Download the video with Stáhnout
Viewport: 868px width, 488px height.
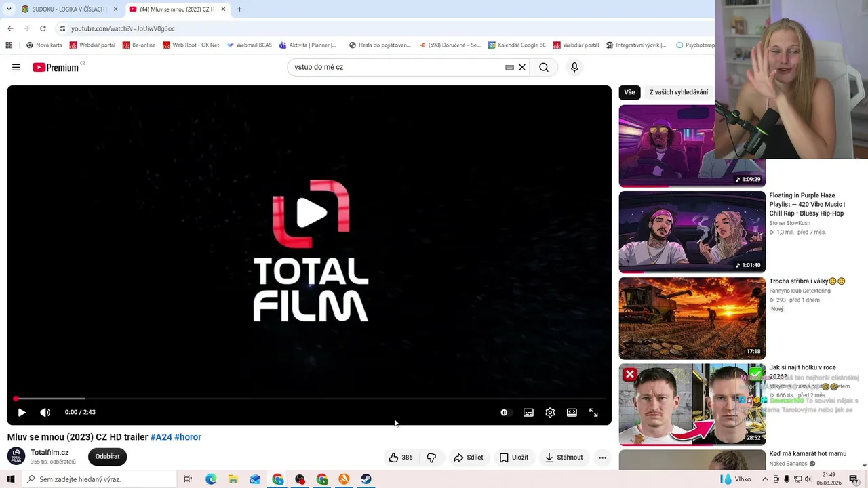[564, 457]
